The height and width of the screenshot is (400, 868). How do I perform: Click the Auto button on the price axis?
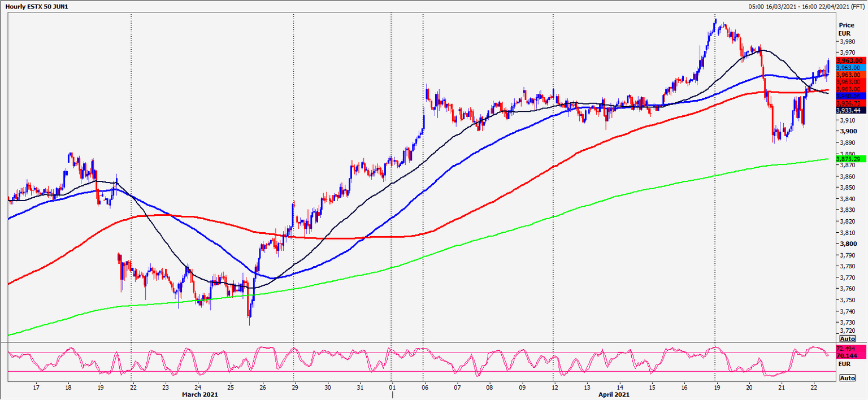point(847,338)
